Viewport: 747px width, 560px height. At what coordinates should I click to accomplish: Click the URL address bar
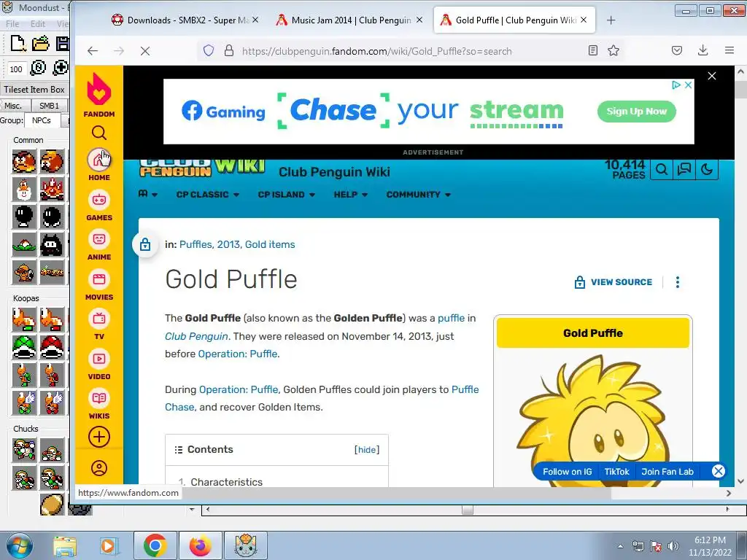click(376, 51)
